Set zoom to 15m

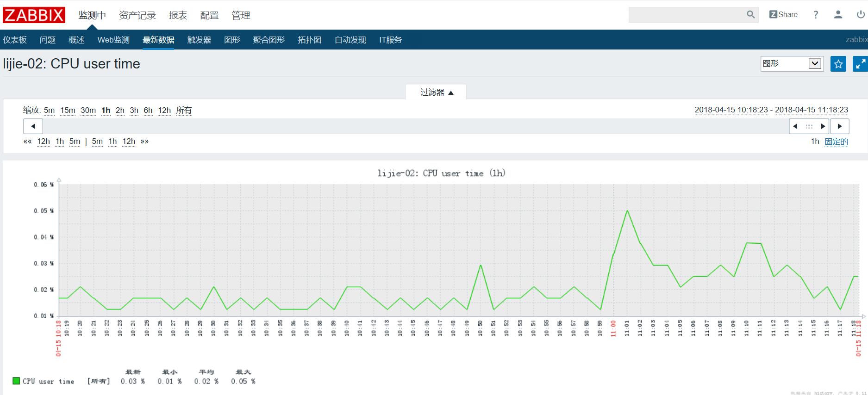pos(68,110)
